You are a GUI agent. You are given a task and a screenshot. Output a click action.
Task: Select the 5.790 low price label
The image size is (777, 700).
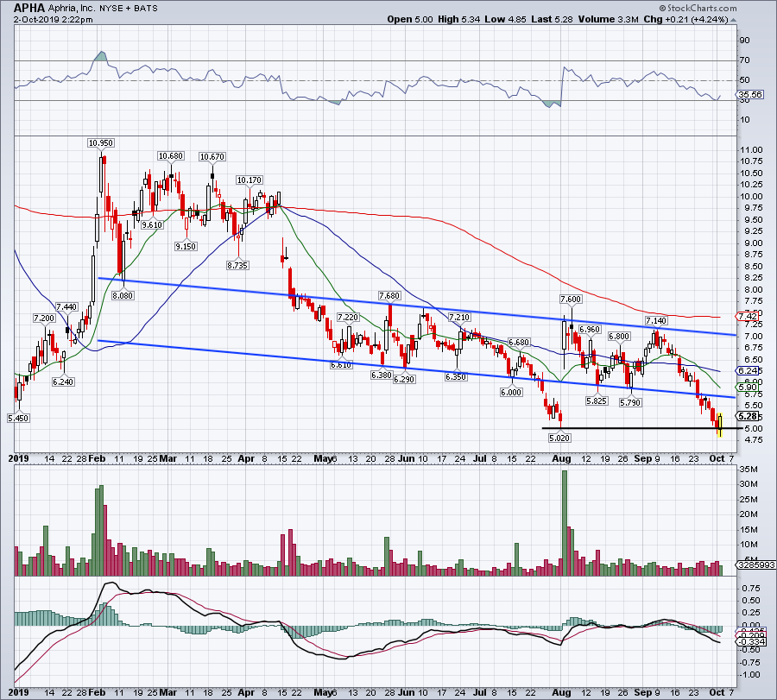(x=630, y=403)
